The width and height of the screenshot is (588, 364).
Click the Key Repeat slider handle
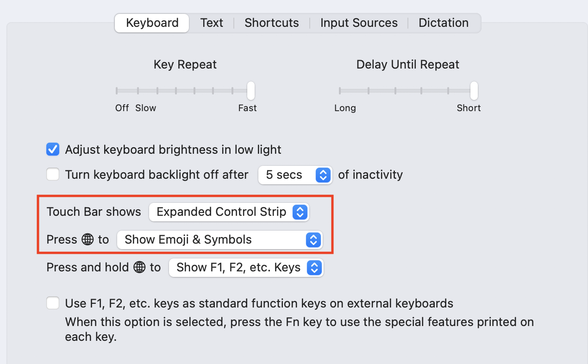point(250,91)
